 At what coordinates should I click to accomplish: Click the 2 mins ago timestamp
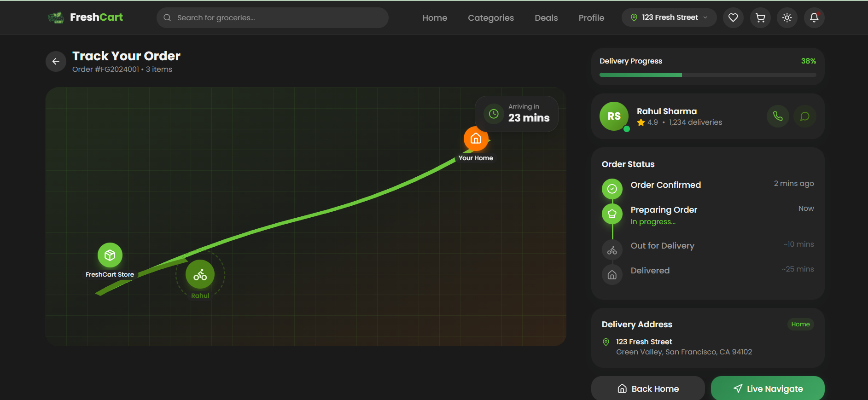[794, 184]
